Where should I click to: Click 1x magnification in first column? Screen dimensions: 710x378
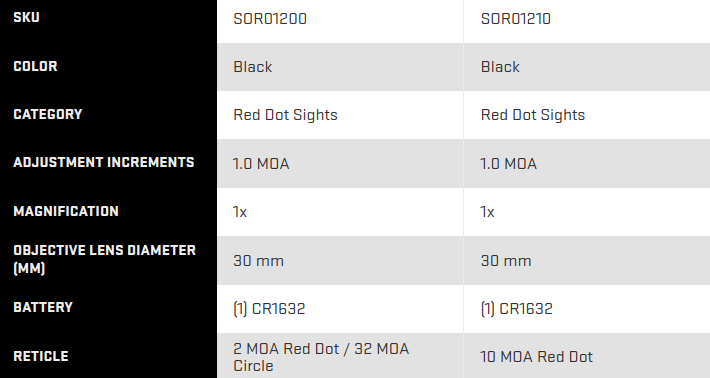click(x=240, y=212)
